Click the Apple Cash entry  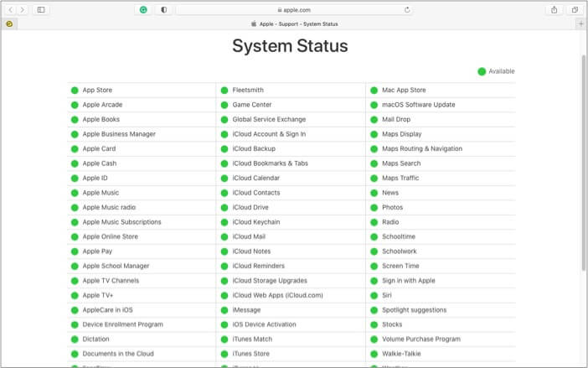100,163
